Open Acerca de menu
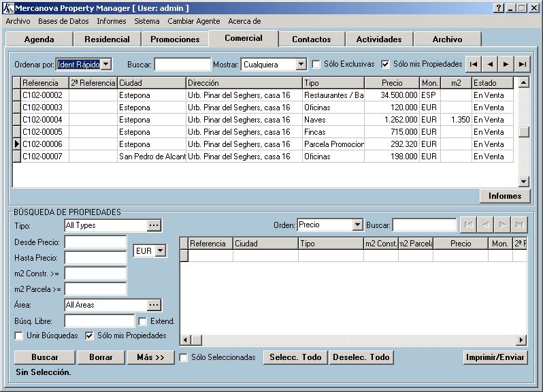This screenshot has height=392, width=543. [244, 21]
